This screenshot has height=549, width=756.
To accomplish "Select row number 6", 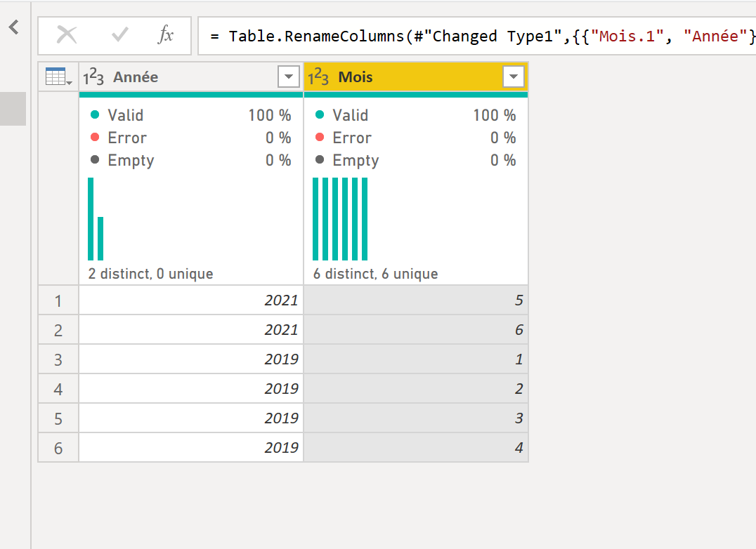I will pos(58,448).
